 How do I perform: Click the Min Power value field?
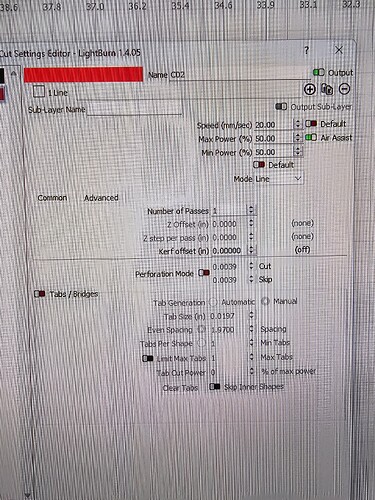pos(274,152)
